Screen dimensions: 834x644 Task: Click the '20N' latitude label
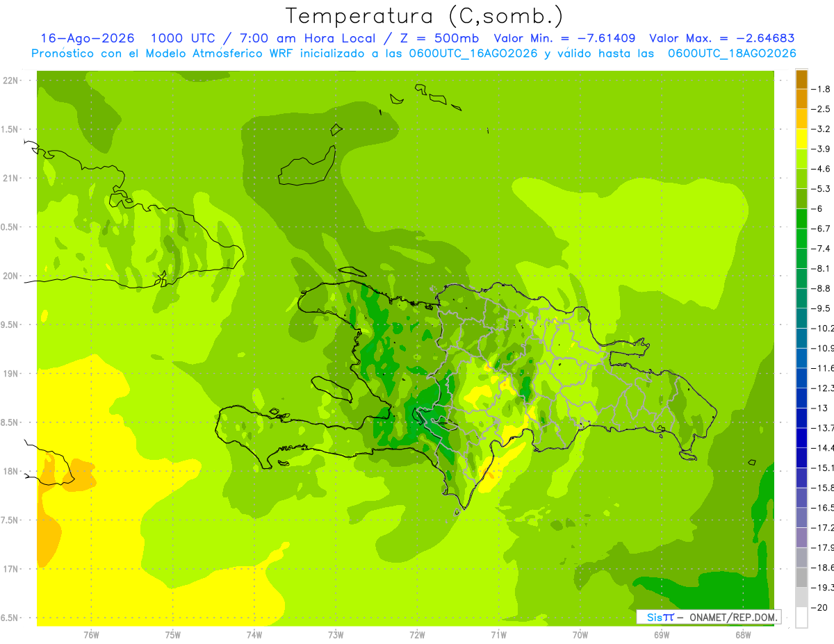point(10,276)
